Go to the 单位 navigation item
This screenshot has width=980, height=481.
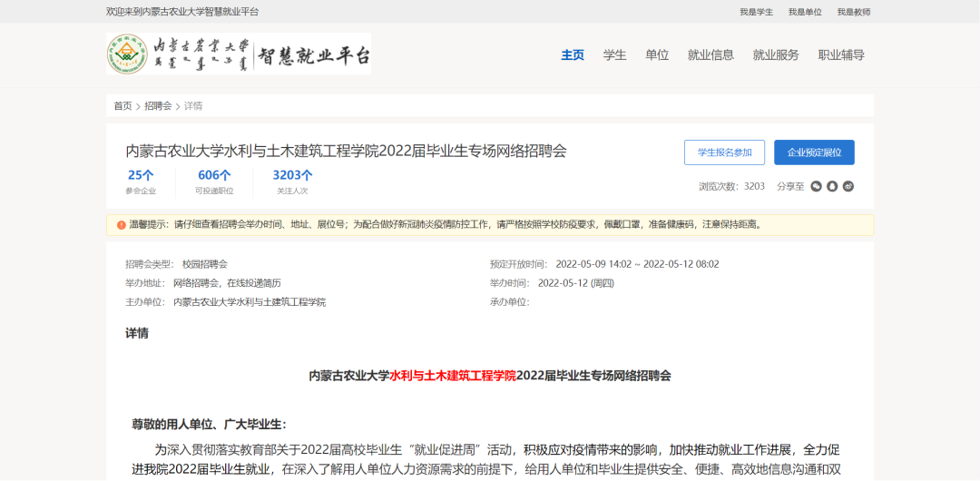pyautogui.click(x=657, y=54)
